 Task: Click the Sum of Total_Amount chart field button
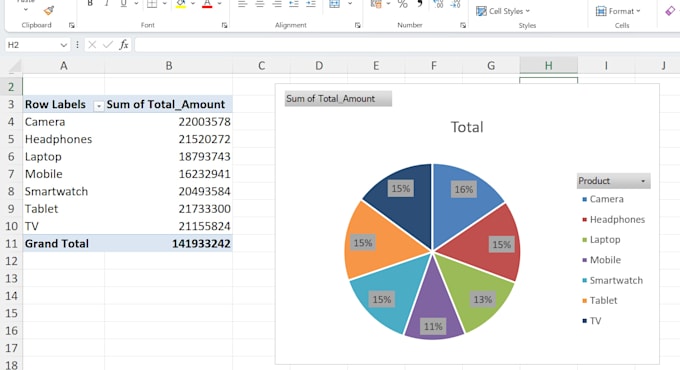338,98
